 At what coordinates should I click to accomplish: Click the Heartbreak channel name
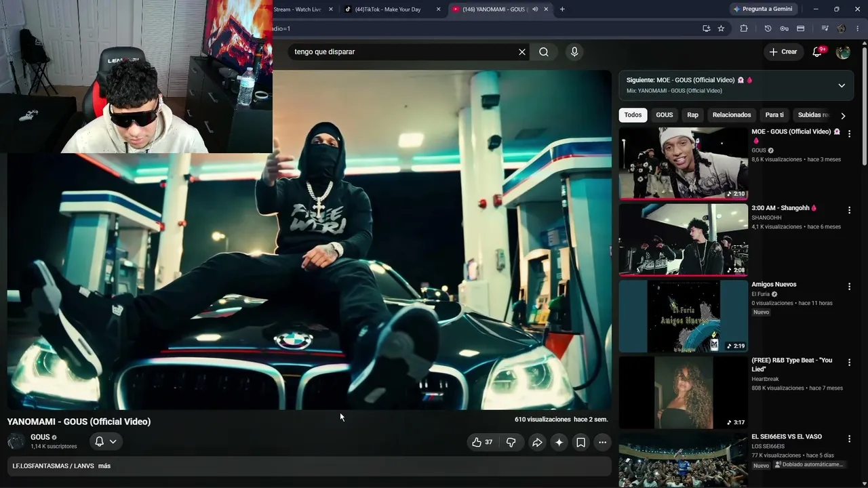(x=765, y=379)
